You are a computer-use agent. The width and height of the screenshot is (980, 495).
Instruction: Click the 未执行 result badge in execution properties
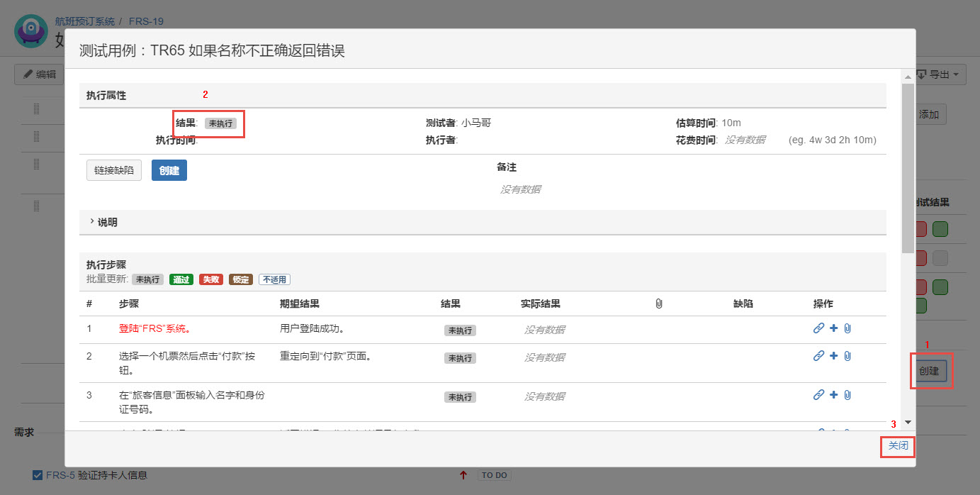coord(220,123)
